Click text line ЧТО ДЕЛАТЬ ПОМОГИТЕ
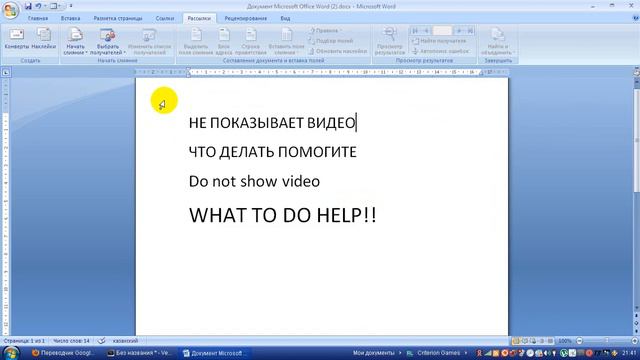The width and height of the screenshot is (640, 360). (x=273, y=152)
